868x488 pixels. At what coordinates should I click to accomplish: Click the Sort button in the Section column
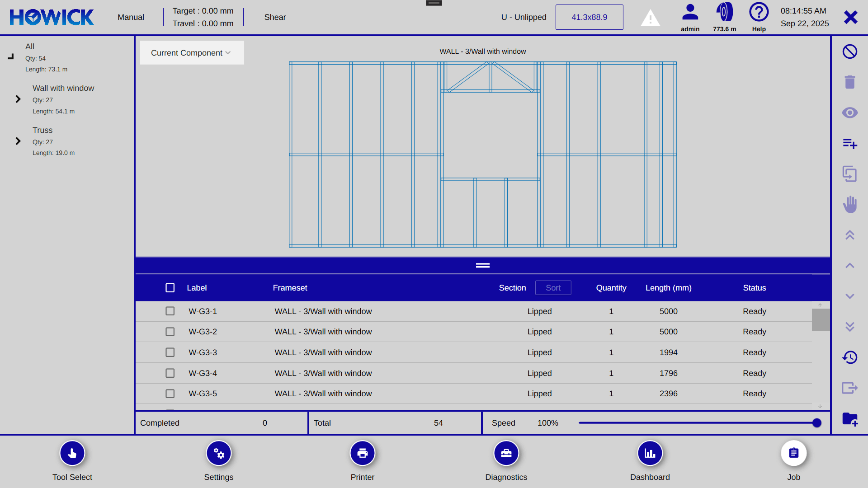[x=553, y=288]
